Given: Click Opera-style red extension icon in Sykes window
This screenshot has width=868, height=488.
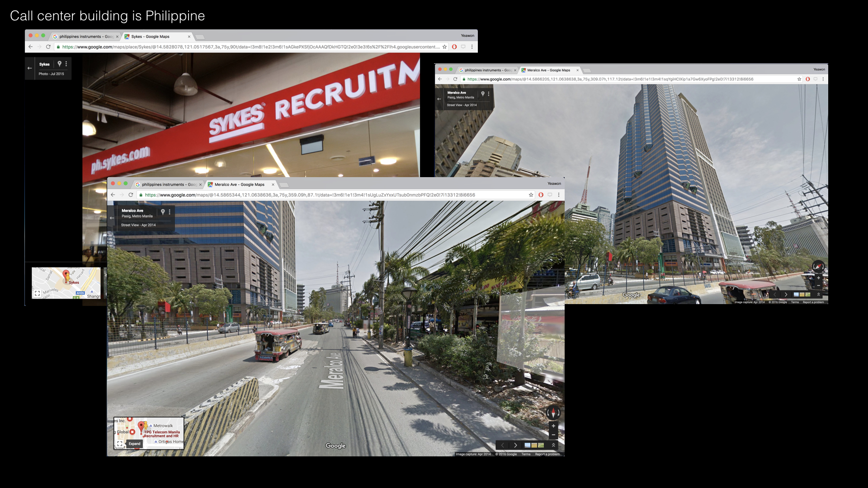Looking at the screenshot, I should (x=454, y=47).
